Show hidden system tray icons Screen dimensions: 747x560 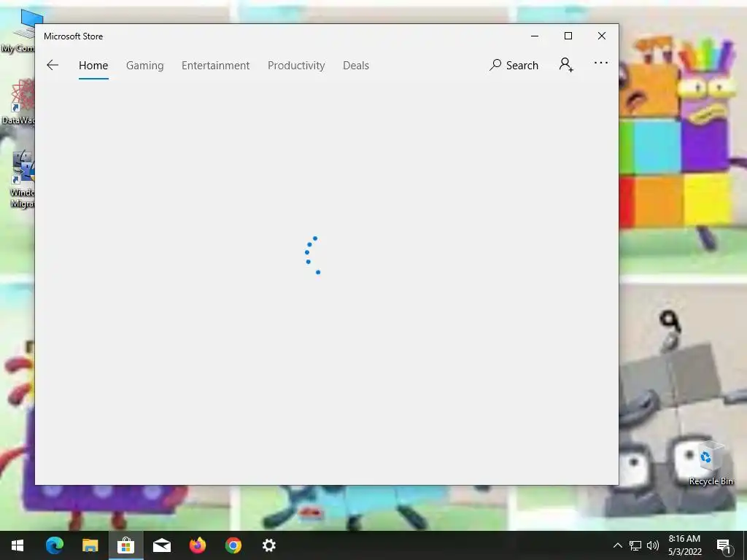(617, 545)
